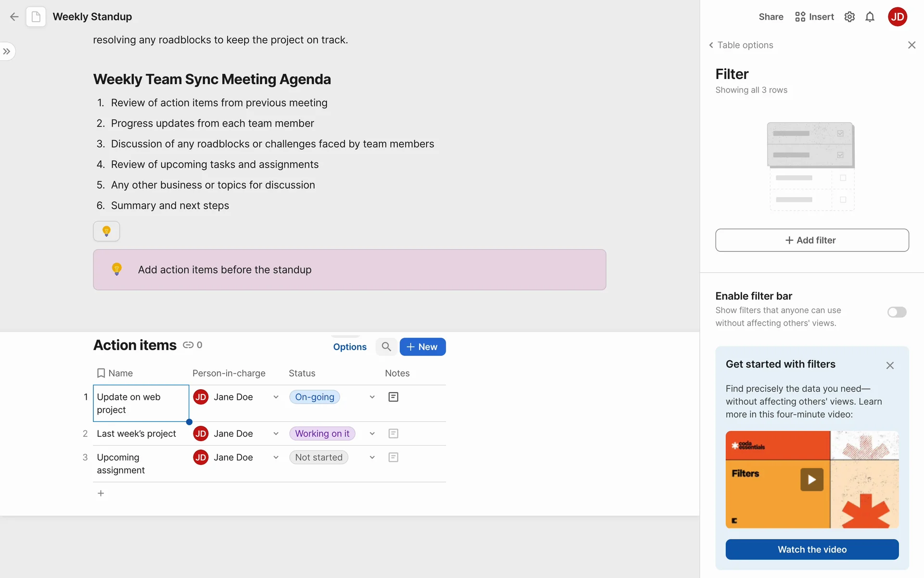Click the back arrow icon
The height and width of the screenshot is (578, 924).
14,17
